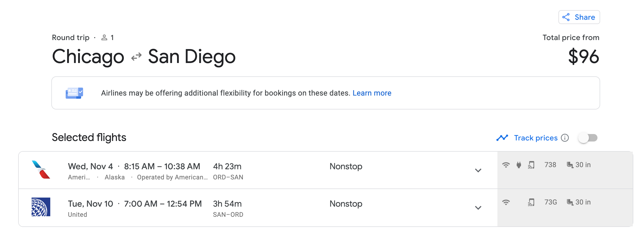Click the Track prices info icon
The height and width of the screenshot is (236, 644).
(565, 138)
